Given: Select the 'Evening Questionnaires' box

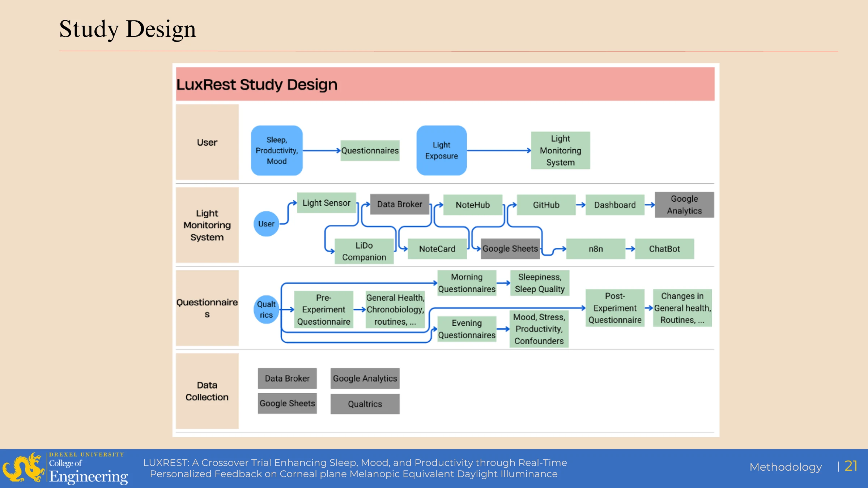Looking at the screenshot, I should pyautogui.click(x=467, y=329).
